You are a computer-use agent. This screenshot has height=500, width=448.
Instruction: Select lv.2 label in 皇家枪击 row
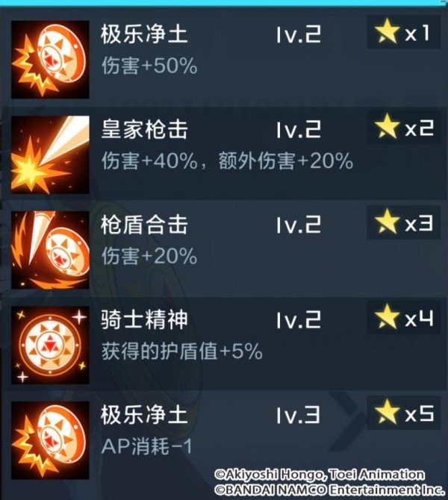pyautogui.click(x=299, y=130)
